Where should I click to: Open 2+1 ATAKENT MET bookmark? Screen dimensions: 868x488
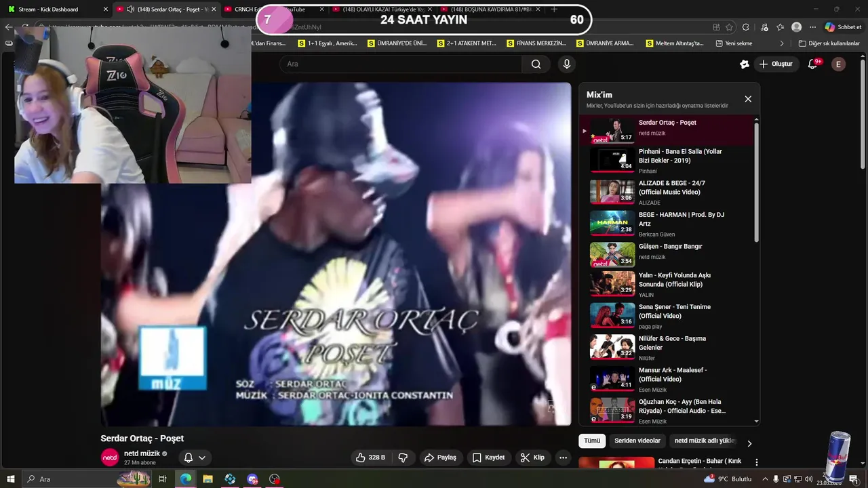click(466, 43)
